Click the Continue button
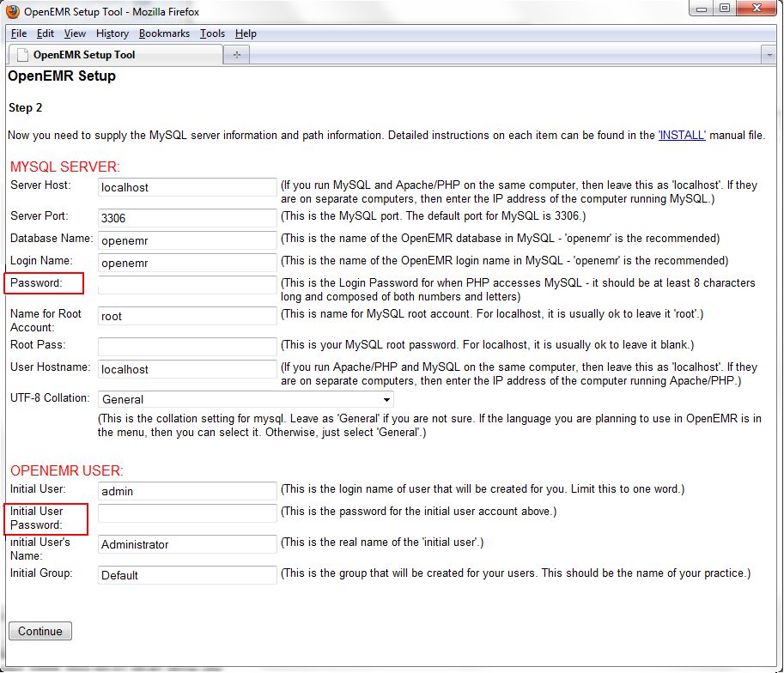The height and width of the screenshot is (673, 784). 40,631
